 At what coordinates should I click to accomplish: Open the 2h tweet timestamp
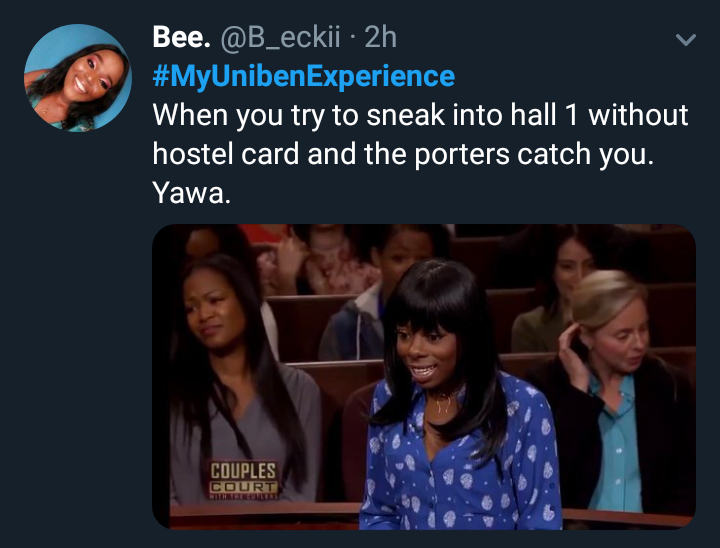point(381,37)
